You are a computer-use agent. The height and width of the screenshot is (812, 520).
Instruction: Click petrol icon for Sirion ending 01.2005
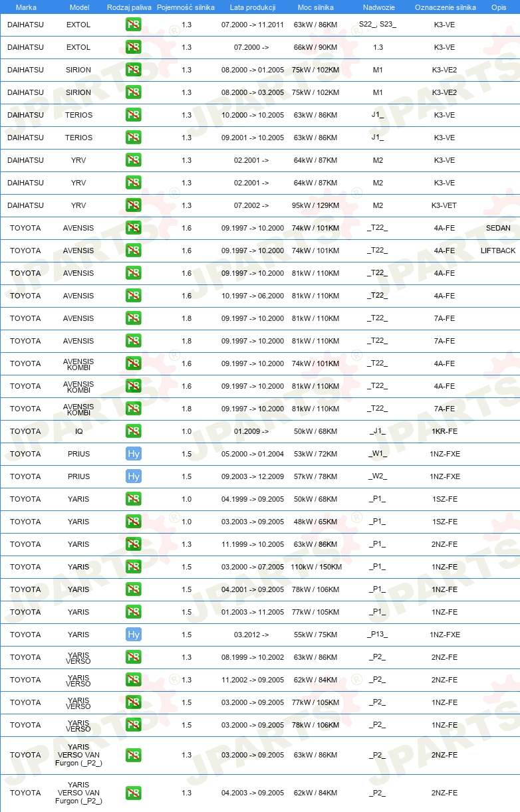tap(133, 70)
